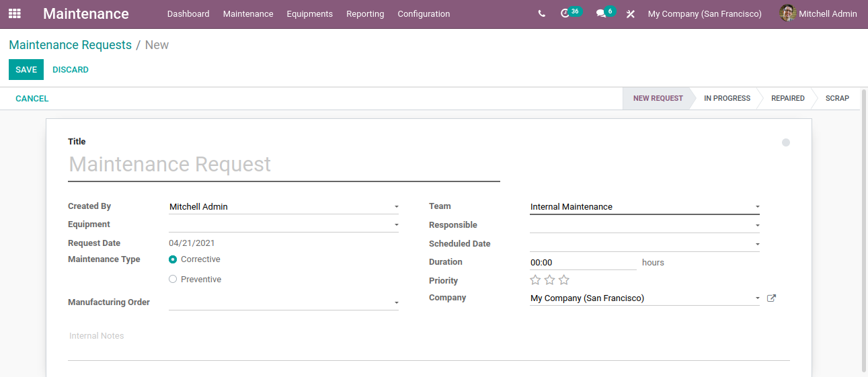Click the Maintenance app title
Image resolution: width=868 pixels, height=377 pixels.
pos(86,13)
